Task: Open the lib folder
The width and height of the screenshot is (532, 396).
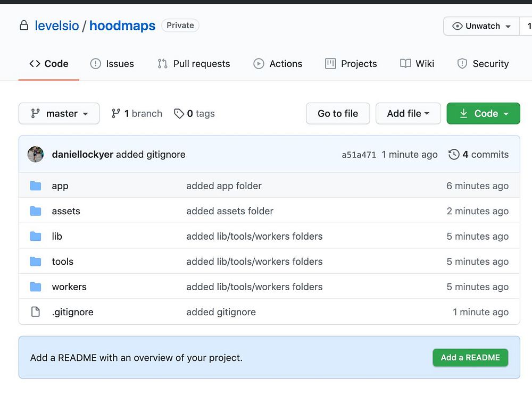Action: coord(57,237)
